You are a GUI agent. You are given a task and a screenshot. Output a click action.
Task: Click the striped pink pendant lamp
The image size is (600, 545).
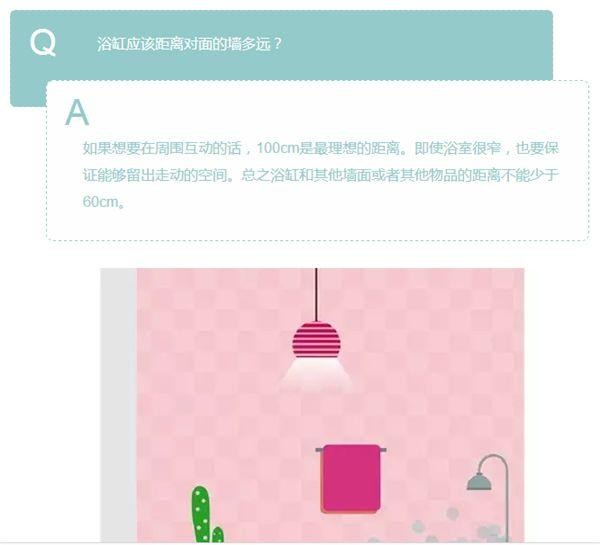[x=316, y=340]
